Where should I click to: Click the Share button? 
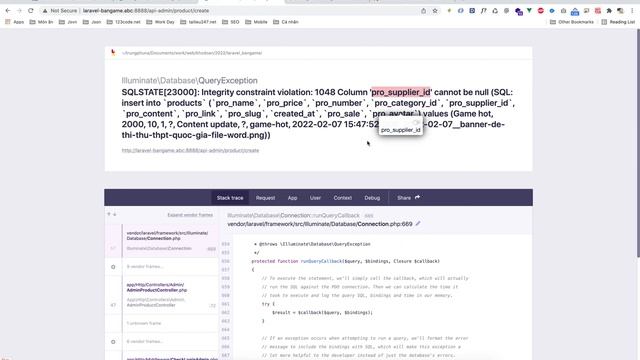(x=408, y=198)
